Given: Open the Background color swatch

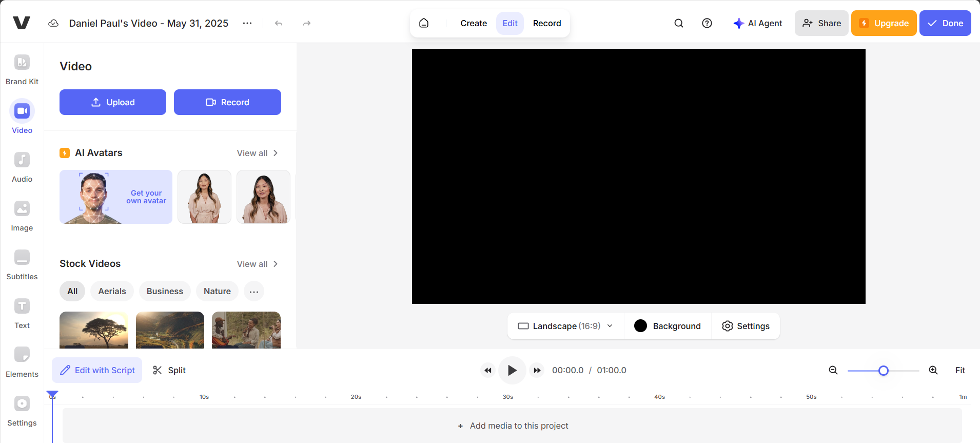Looking at the screenshot, I should click(640, 326).
